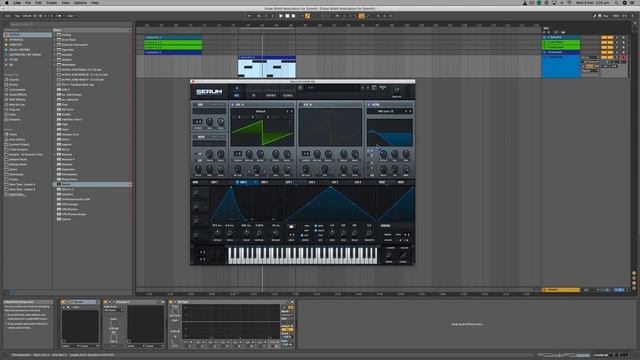Select next filter type with right arrow

410,111
